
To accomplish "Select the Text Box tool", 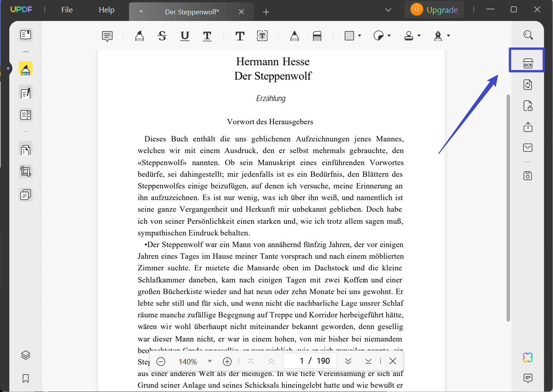I will (262, 36).
